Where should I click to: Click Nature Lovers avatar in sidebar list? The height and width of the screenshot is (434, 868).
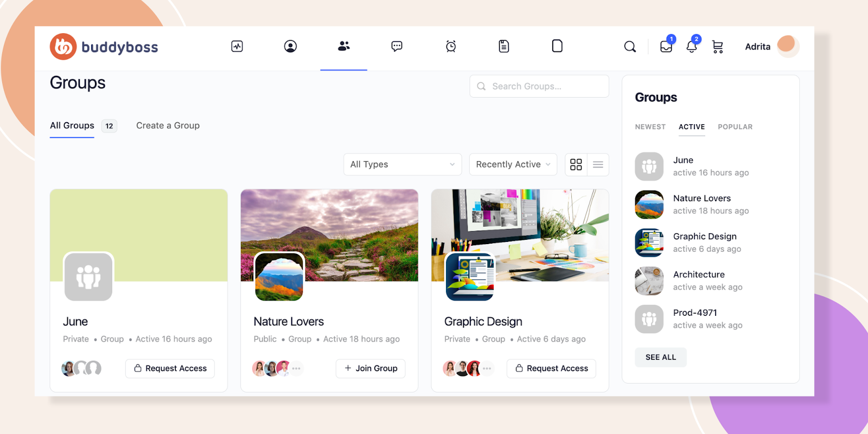pyautogui.click(x=649, y=205)
